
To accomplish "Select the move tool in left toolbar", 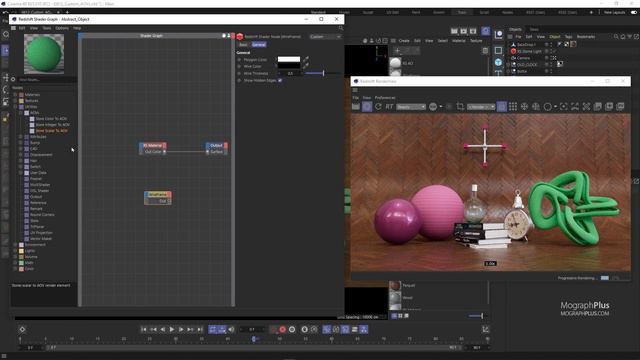I will click(5, 77).
